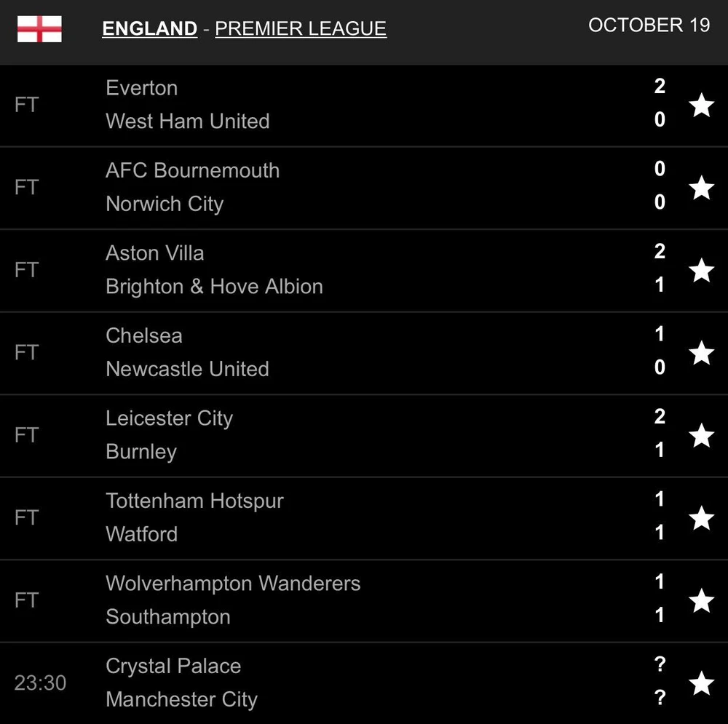Viewport: 728px width, 724px height.
Task: Favorite the Leicester City vs Burnley match
Action: (x=701, y=436)
